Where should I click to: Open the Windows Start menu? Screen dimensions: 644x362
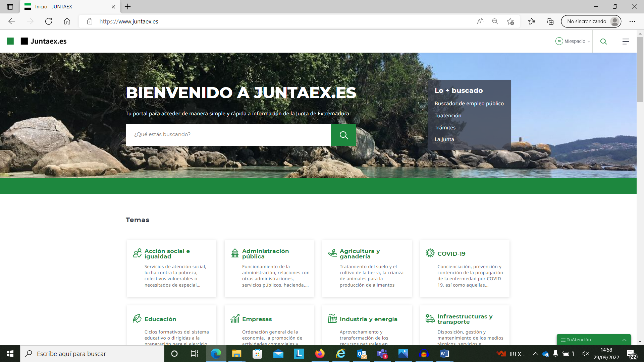click(x=10, y=354)
